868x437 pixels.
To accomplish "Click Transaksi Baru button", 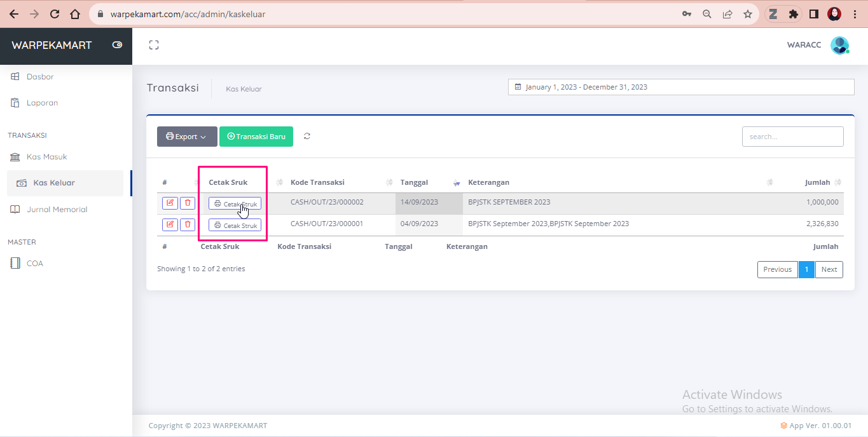I will pos(256,137).
